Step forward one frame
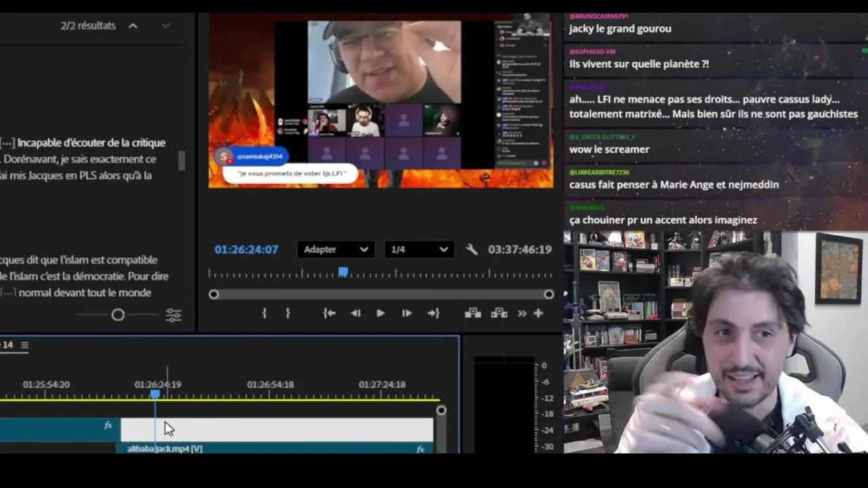Image resolution: width=868 pixels, height=488 pixels. tap(407, 313)
